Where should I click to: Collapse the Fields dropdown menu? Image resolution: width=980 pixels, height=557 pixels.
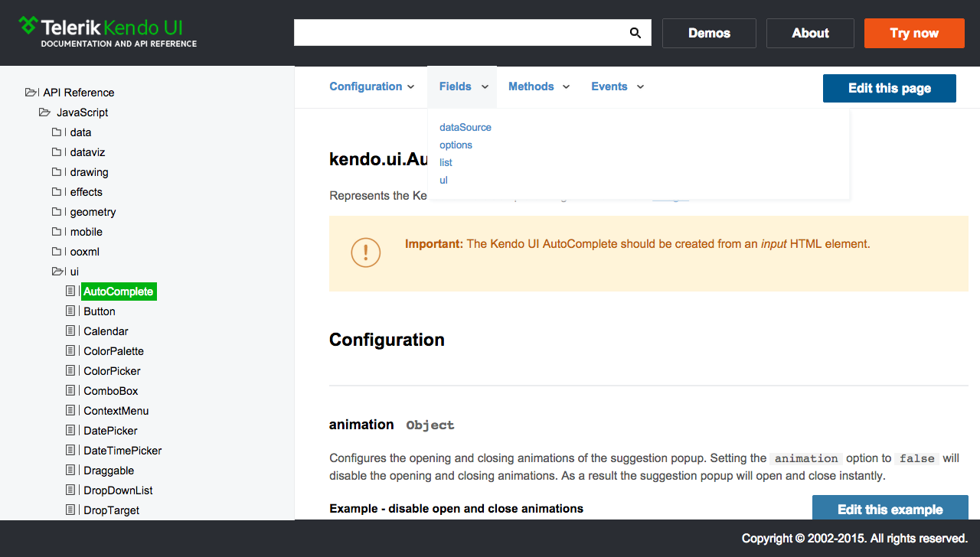[463, 86]
